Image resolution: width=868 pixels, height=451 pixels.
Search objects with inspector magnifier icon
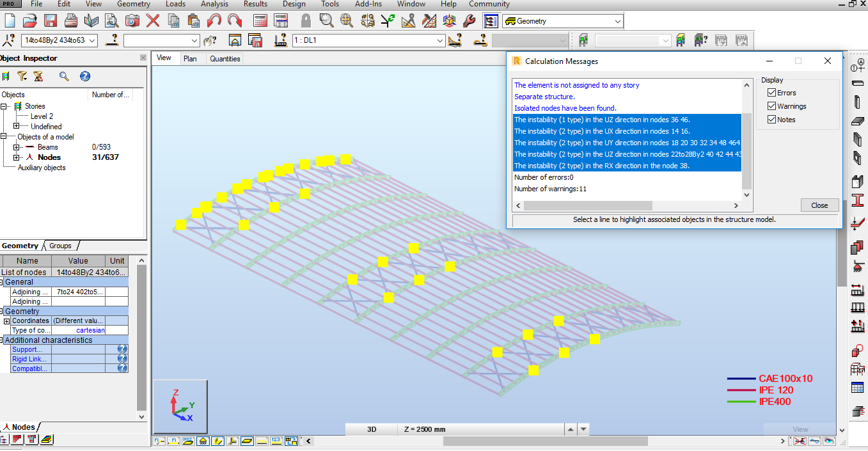click(64, 76)
